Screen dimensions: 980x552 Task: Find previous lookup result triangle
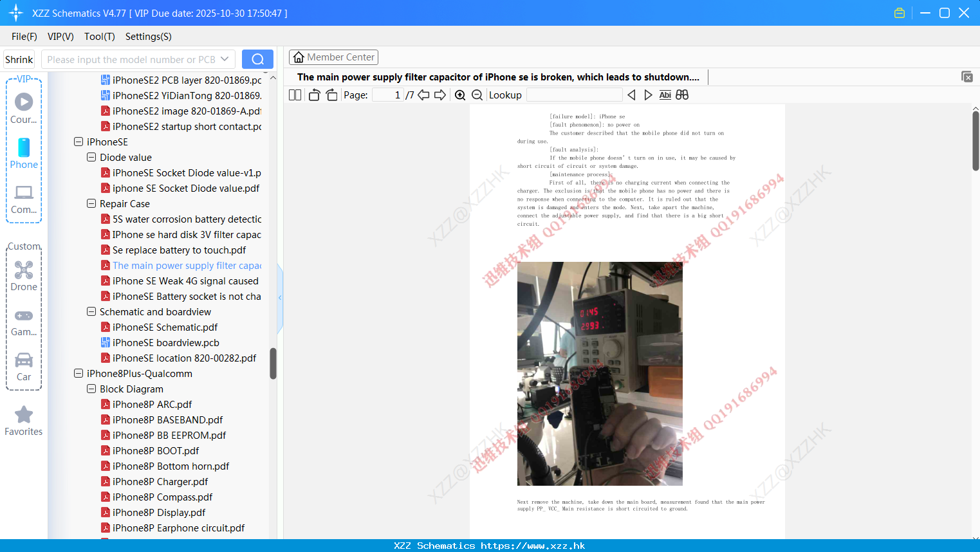pos(631,95)
